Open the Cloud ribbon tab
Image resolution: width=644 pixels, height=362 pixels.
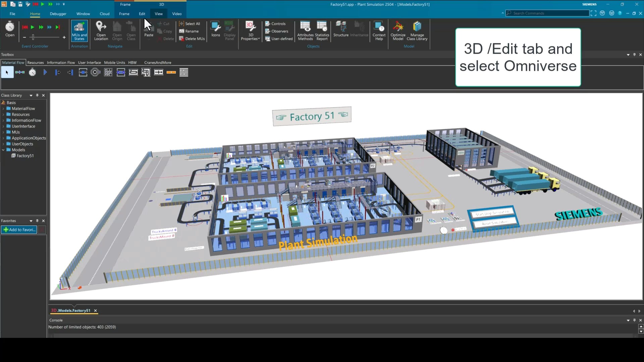(105, 14)
